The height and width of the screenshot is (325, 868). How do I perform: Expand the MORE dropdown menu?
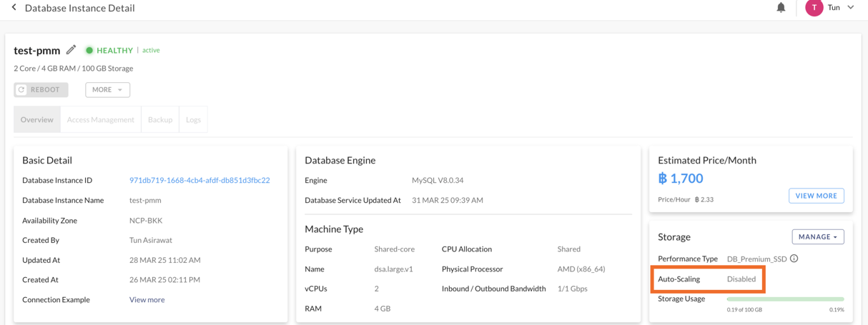107,90
